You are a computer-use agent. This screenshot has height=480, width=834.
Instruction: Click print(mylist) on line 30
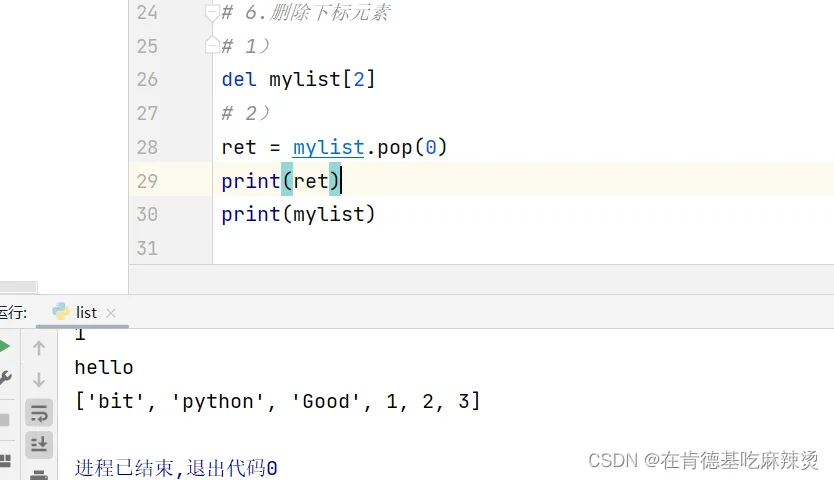tap(298, 214)
